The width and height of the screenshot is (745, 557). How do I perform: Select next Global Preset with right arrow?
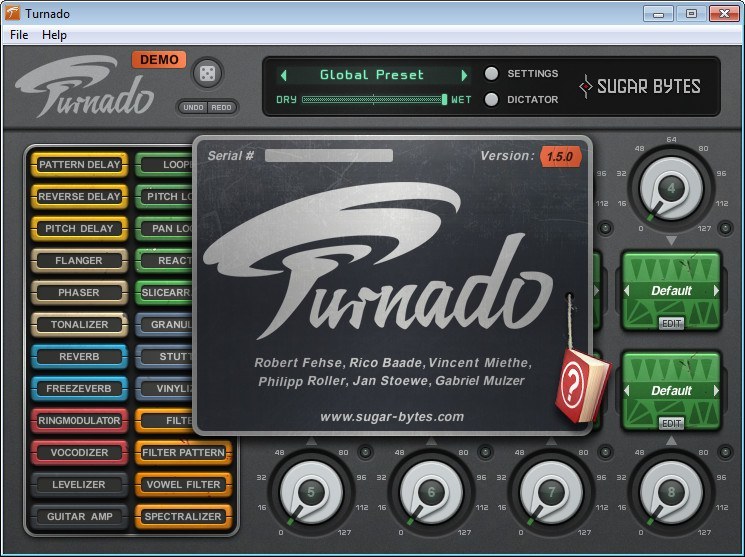click(x=464, y=75)
